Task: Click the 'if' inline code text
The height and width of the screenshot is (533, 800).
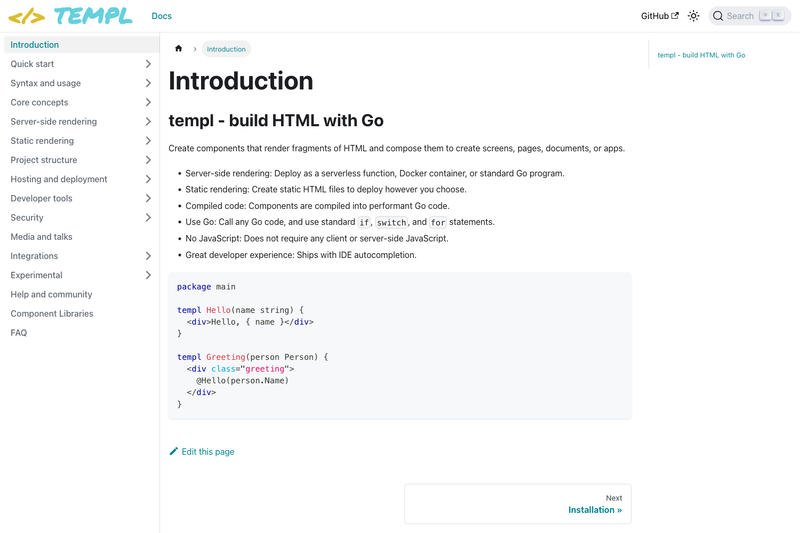Action: [x=364, y=222]
